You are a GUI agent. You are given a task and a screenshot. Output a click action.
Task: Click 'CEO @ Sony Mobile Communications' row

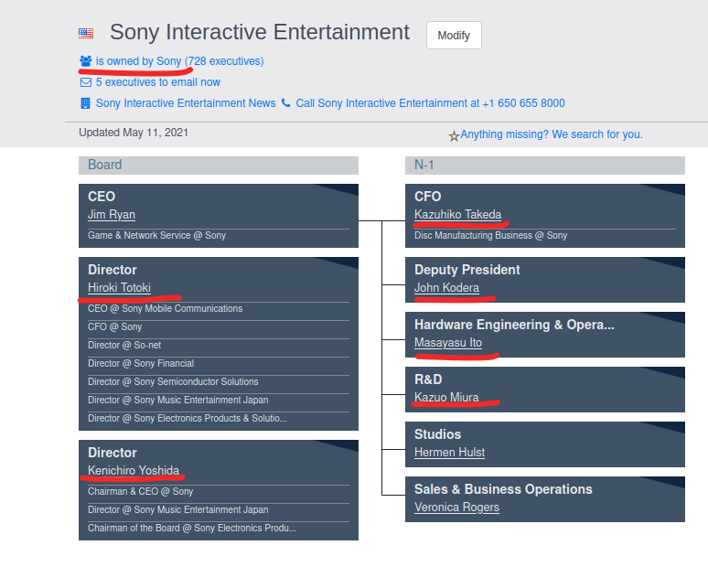point(219,309)
